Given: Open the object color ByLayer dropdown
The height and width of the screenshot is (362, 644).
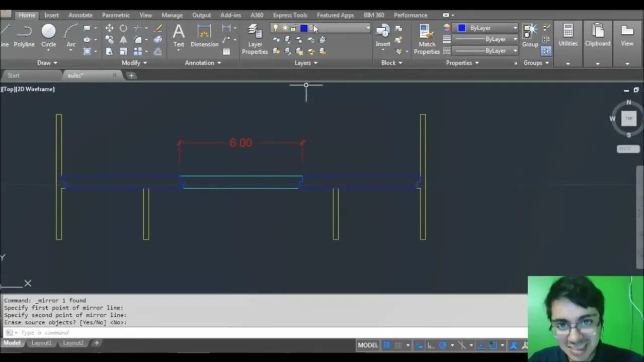Looking at the screenshot, I should click(x=485, y=28).
